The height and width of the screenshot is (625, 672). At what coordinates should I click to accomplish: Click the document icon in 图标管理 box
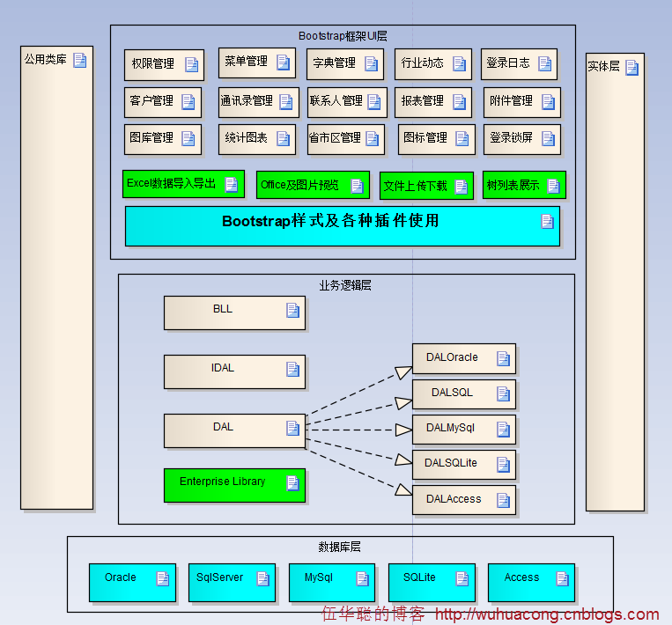[462, 139]
